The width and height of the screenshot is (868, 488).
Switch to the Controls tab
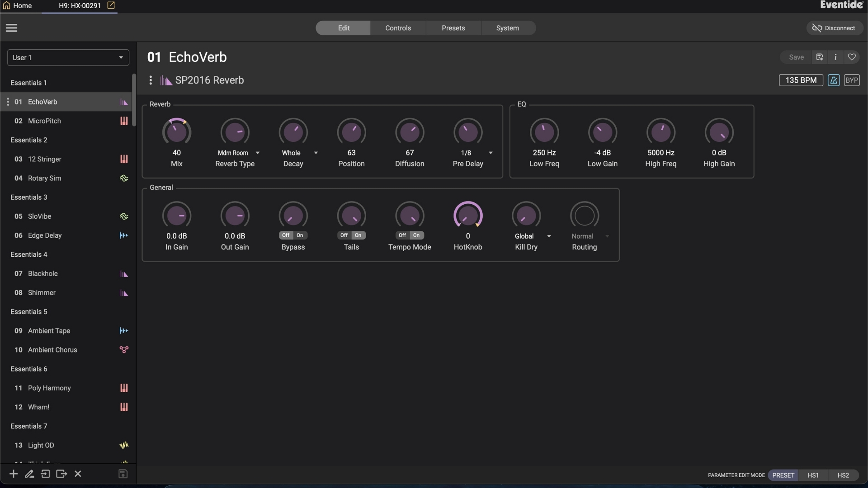(398, 28)
